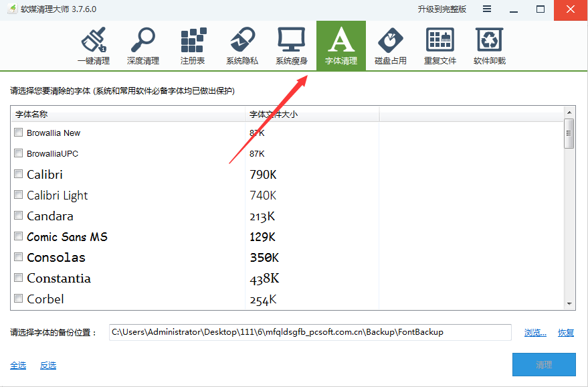Sort by 字体名称 column header
This screenshot has width=588, height=387.
tap(128, 114)
